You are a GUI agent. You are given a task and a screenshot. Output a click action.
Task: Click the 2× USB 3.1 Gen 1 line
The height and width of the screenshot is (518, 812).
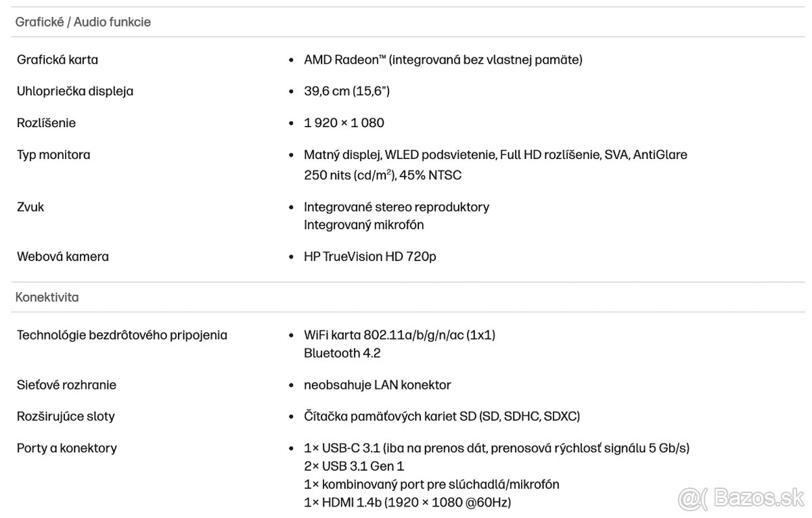354,466
